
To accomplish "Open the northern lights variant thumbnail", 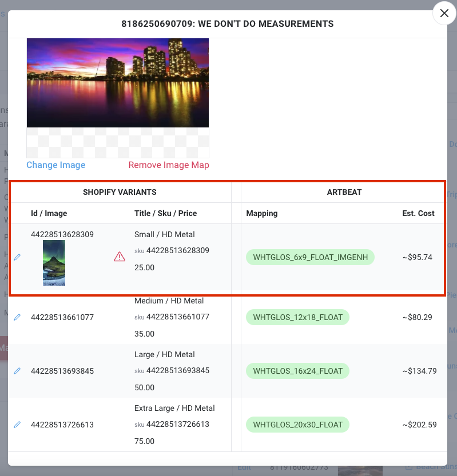I will (x=54, y=263).
